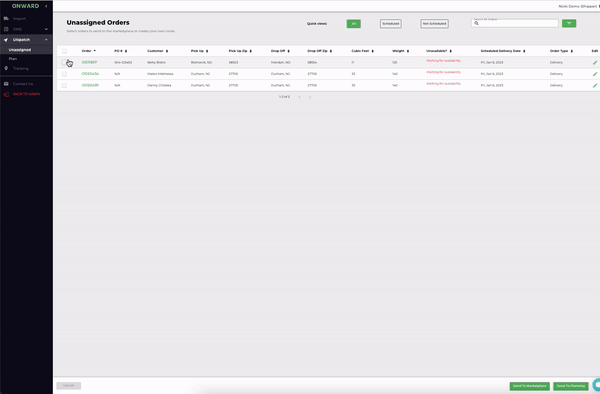Focus the Search All Orders field

point(515,23)
